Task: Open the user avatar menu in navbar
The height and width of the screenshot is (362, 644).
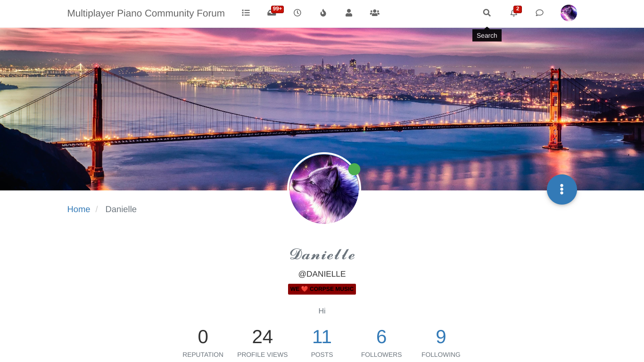Action: point(569,13)
